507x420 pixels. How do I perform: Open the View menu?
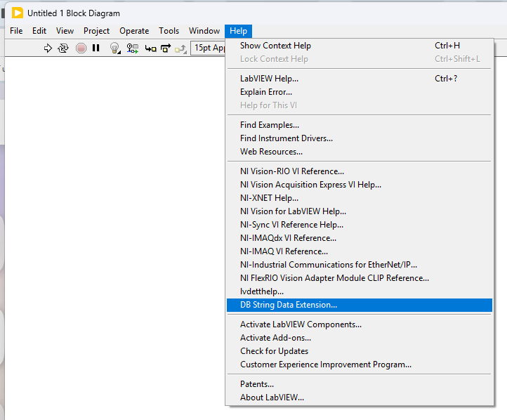coord(65,31)
